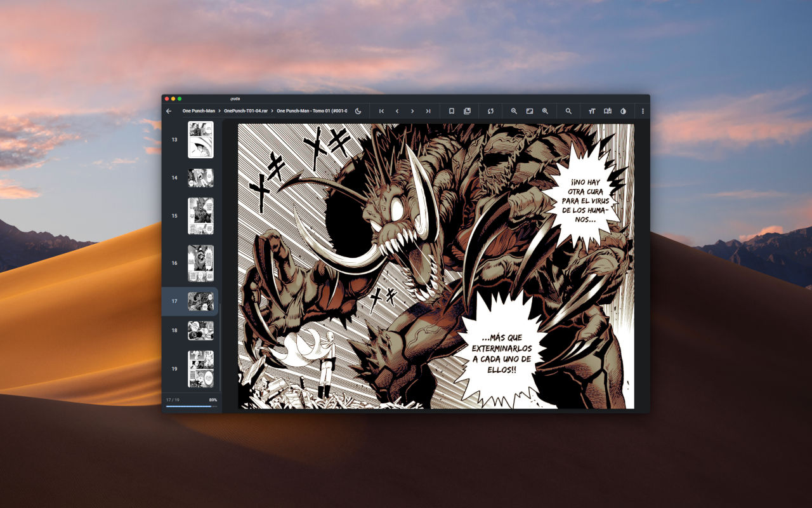812x508 pixels.
Task: Toggle the text enhancement option
Action: click(x=591, y=110)
